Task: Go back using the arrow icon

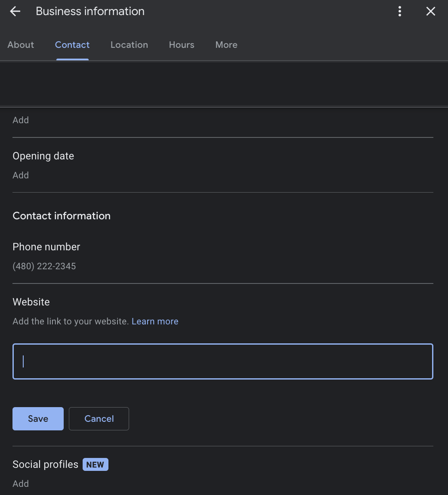Action: [15, 11]
